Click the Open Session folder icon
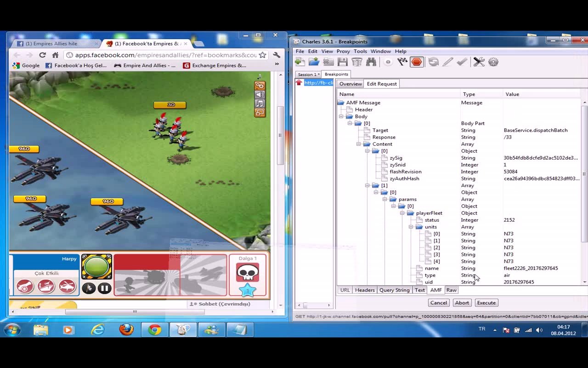Screen dimensions: 588x368 [314, 62]
